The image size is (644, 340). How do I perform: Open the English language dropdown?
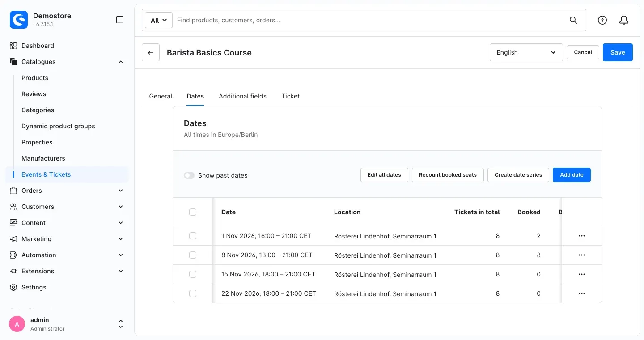coord(526,52)
